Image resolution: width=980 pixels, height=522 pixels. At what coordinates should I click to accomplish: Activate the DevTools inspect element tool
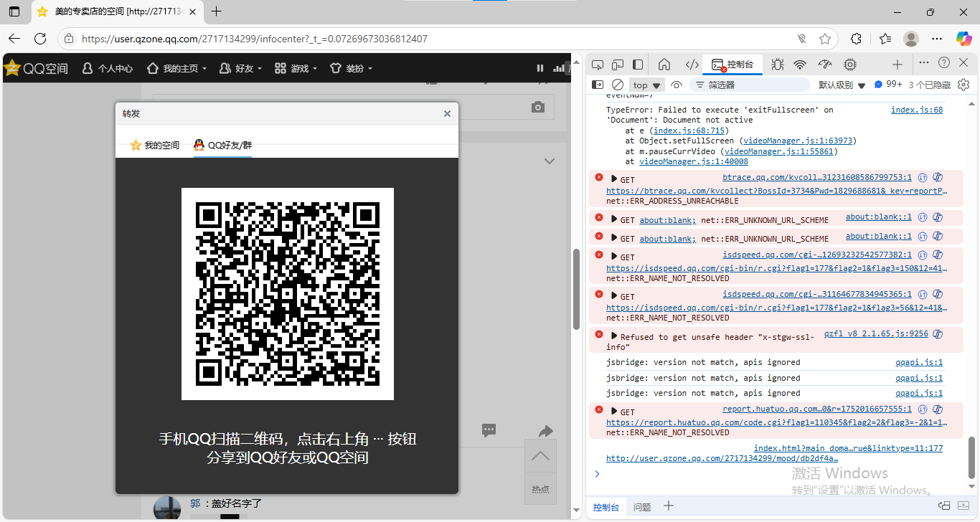coord(598,65)
